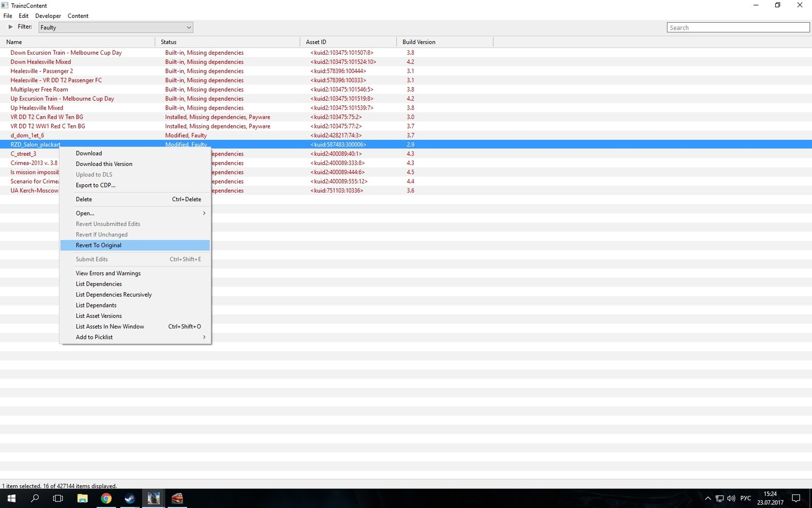Select Revert To Original in context menu
Screen dimensions: 812x508
99,246
